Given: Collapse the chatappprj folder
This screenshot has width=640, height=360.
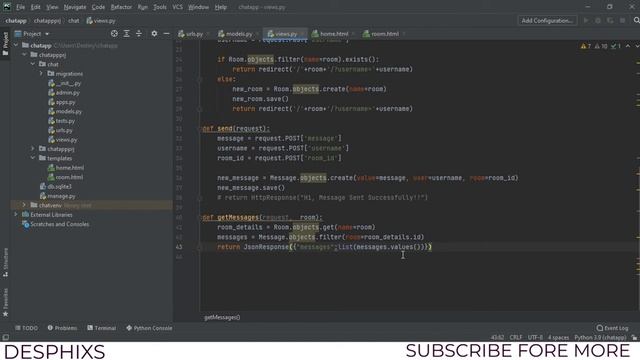Looking at the screenshot, I should (24, 55).
